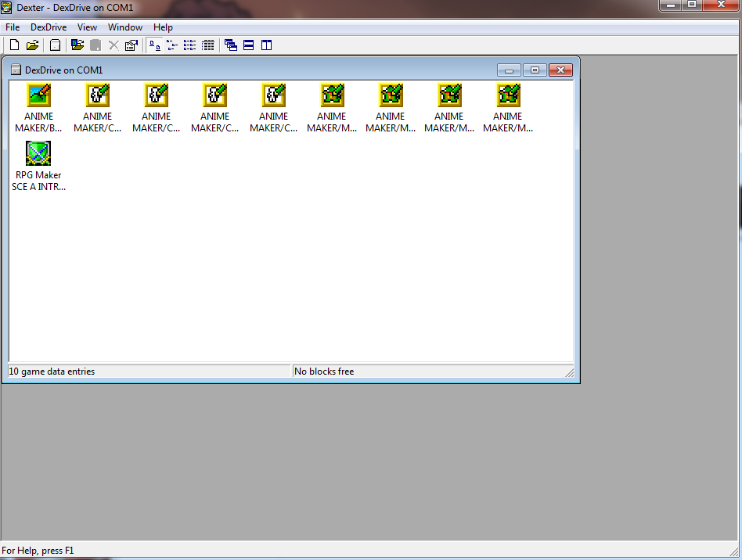Viewport: 742px width, 560px height.
Task: Select the RPG Maker SCE A INTR... entry
Action: [38, 167]
